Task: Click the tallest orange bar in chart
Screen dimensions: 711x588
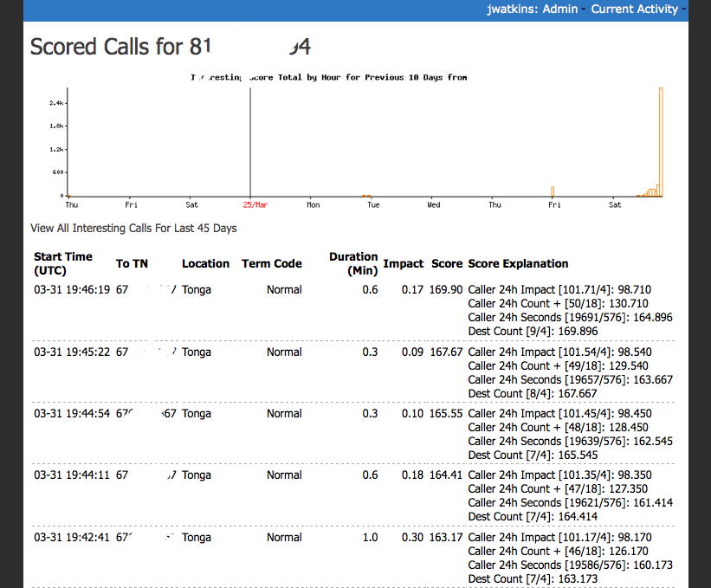Action: tap(660, 142)
